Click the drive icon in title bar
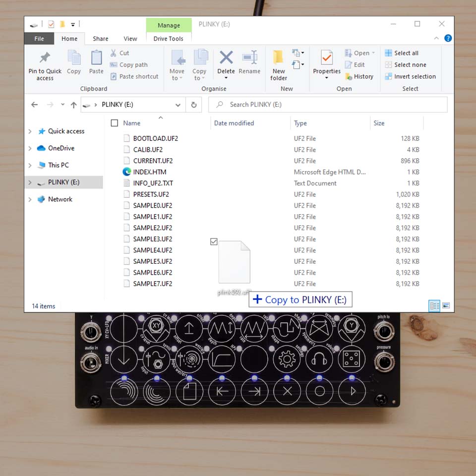The image size is (476, 476). pos(34,25)
